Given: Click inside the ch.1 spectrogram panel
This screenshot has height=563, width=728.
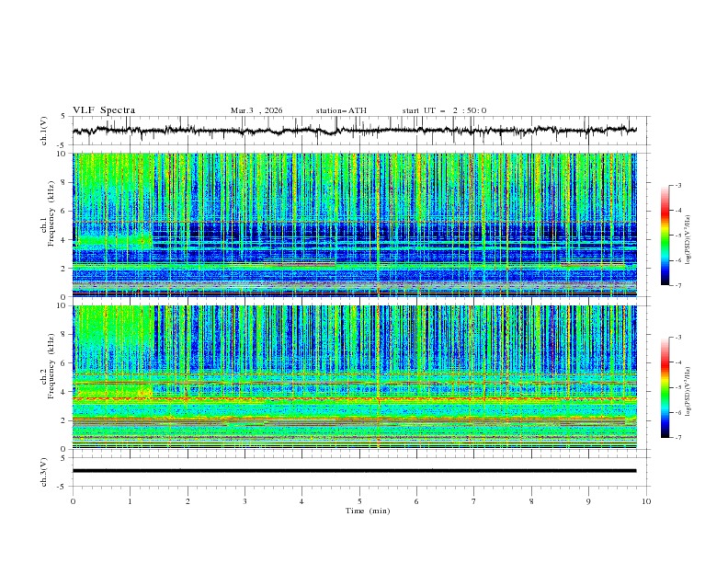Looking at the screenshot, I should [x=354, y=224].
